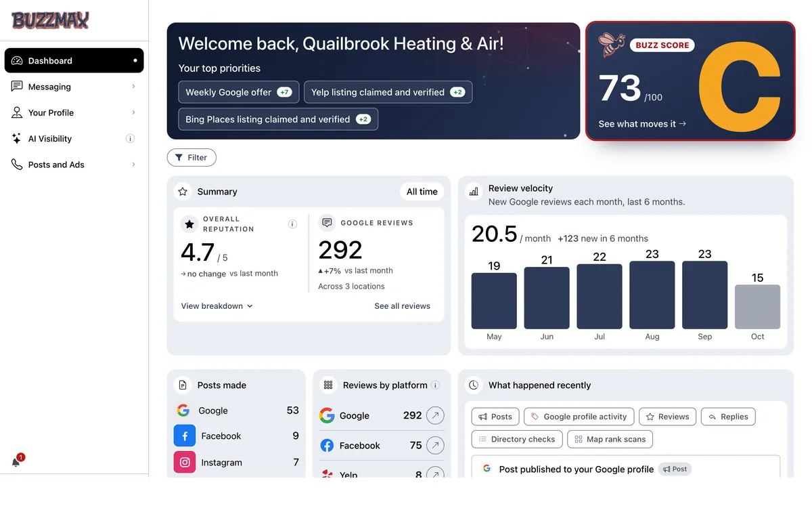Screen dimensions: 812x508
Task: Click Facebook logo in Reviews by platform
Action: click(x=327, y=446)
